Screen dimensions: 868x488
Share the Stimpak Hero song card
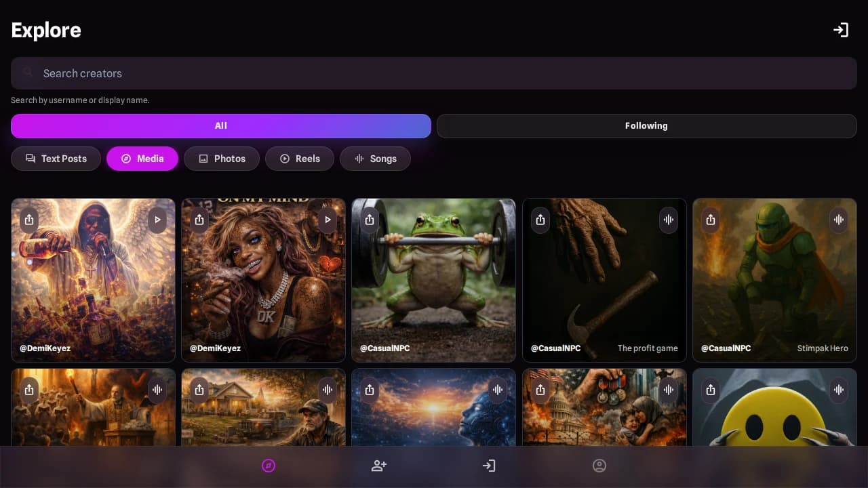[x=711, y=220]
